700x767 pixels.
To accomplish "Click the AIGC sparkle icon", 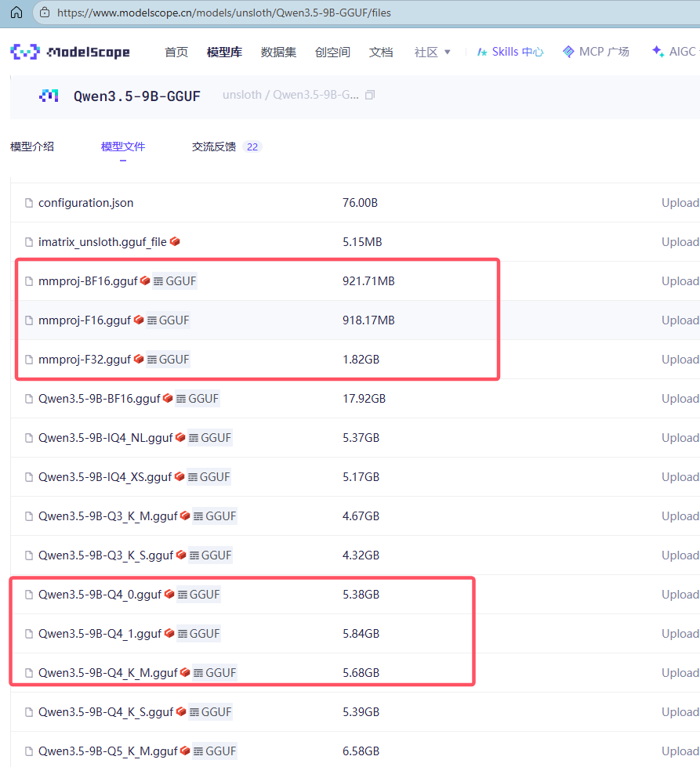I will pyautogui.click(x=658, y=51).
